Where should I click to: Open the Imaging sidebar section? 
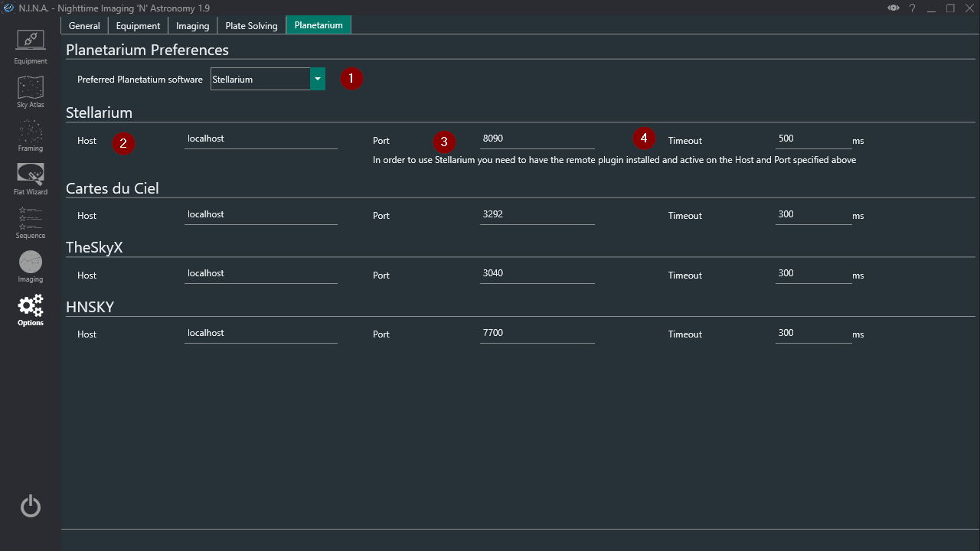(x=31, y=266)
